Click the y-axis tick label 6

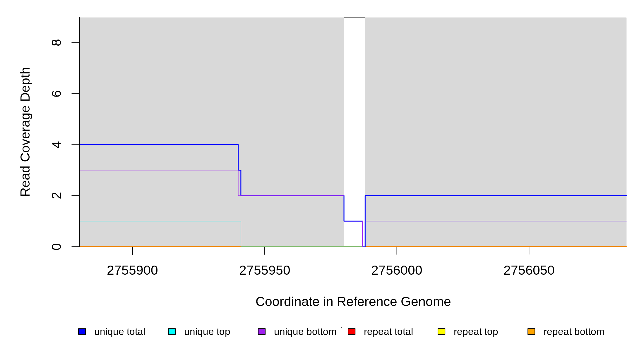(x=56, y=94)
